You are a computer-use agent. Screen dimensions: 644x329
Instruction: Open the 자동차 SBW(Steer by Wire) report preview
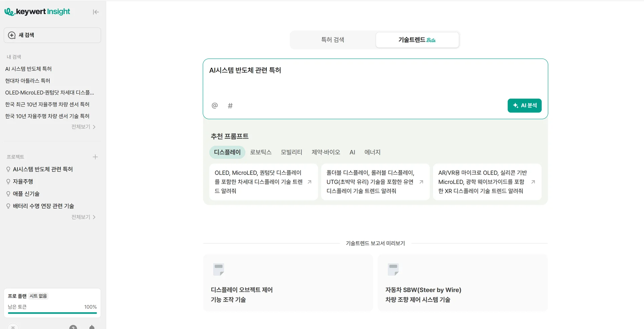(463, 283)
